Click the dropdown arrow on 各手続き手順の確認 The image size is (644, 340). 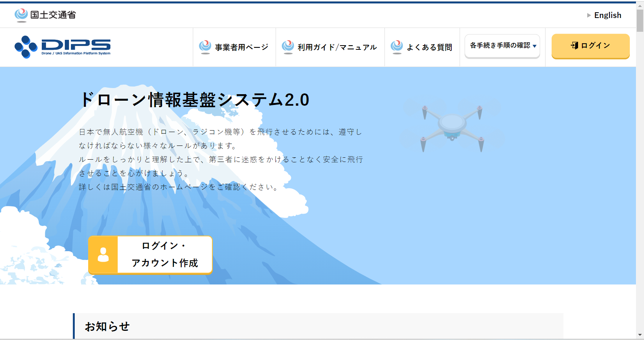pos(535,46)
